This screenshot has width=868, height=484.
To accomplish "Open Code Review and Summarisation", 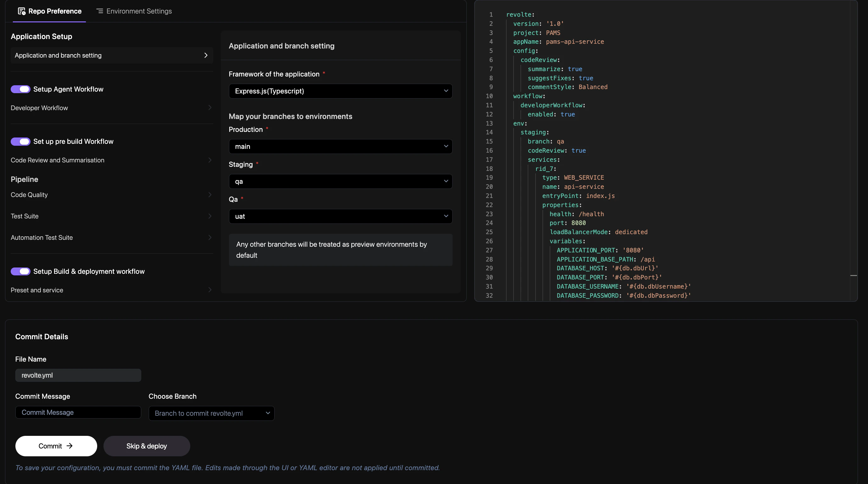I will 112,160.
